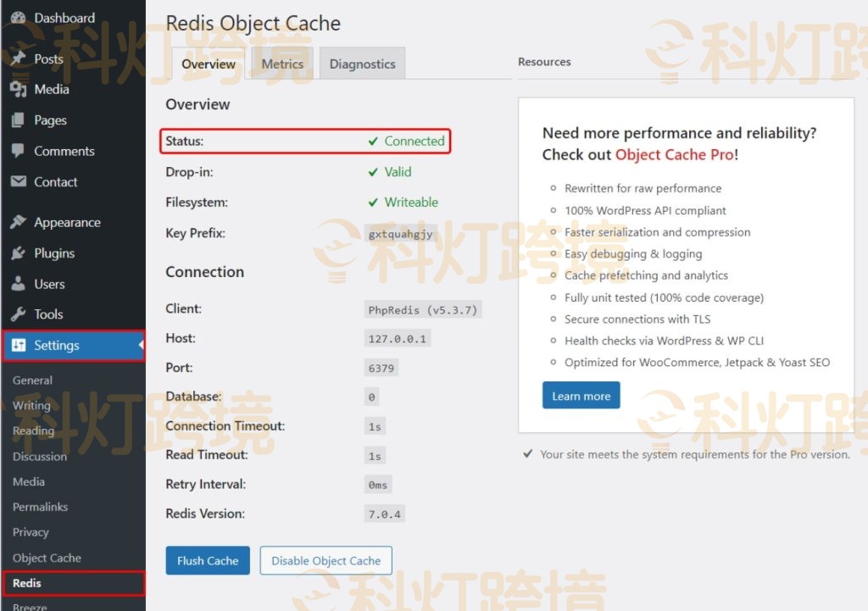The height and width of the screenshot is (611, 868).
Task: Open the Redis settings submenu item
Action: click(25, 583)
